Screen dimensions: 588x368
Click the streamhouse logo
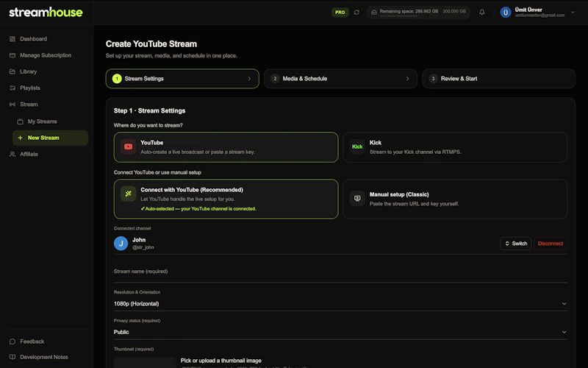pyautogui.click(x=46, y=13)
